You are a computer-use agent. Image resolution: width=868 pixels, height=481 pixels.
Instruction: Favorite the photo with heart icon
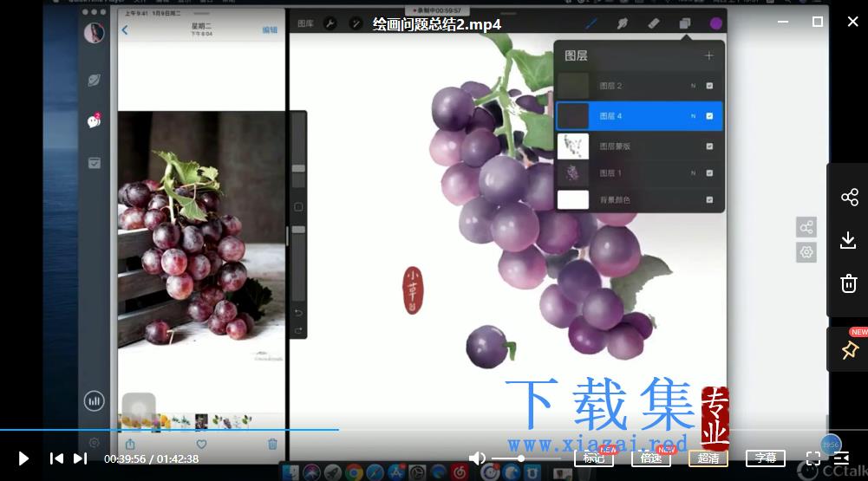coord(201,444)
